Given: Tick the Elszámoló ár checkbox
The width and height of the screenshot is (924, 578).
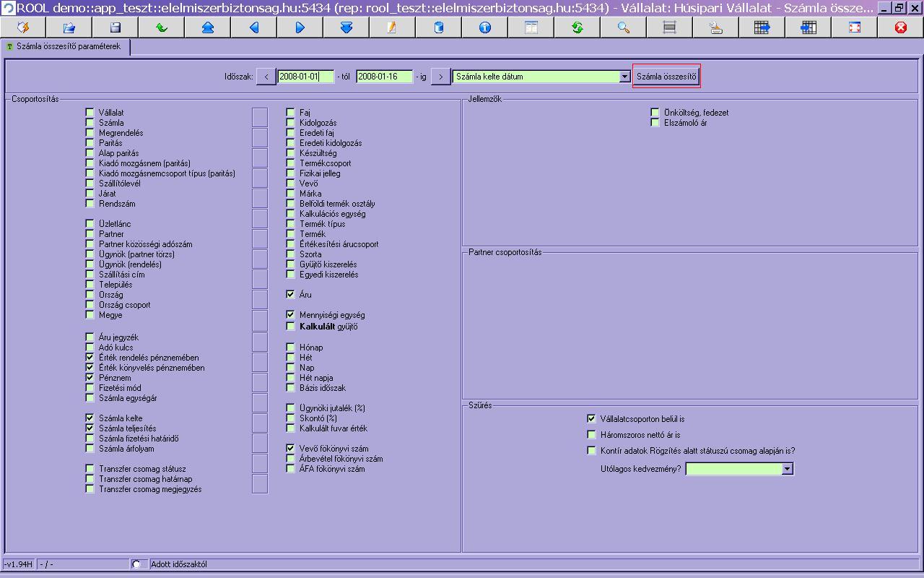Looking at the screenshot, I should [655, 123].
